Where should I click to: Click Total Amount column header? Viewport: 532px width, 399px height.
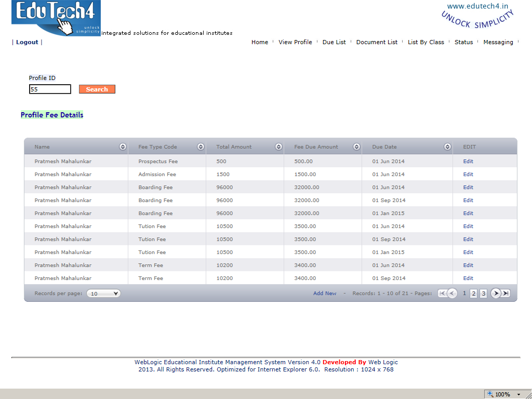[234, 147]
